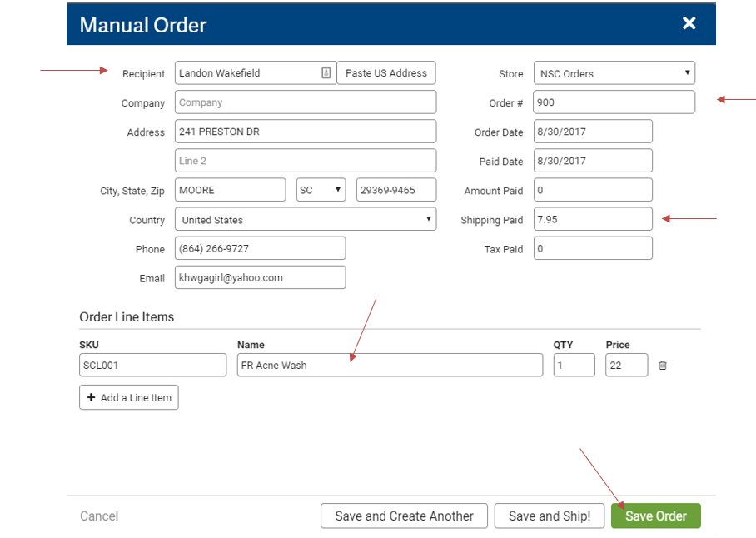Screen dimensions: 756x538
Task: Click the SKU field with SCL001
Action: (153, 365)
